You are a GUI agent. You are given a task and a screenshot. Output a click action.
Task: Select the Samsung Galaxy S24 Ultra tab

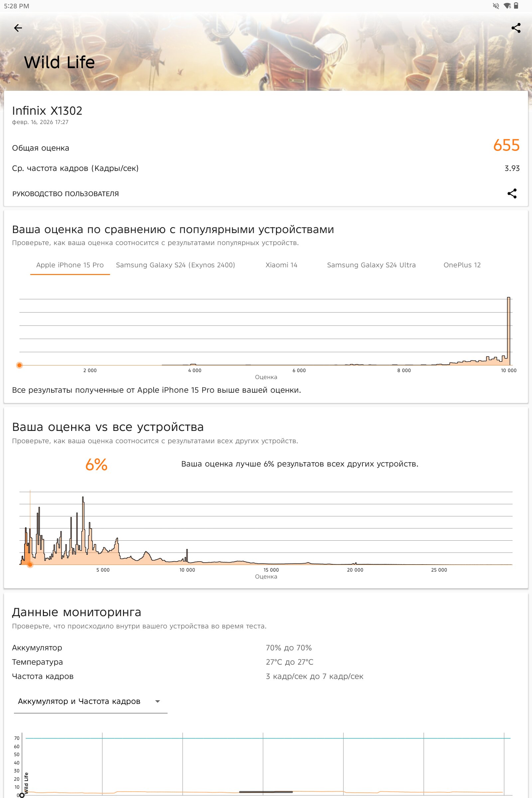[371, 265]
